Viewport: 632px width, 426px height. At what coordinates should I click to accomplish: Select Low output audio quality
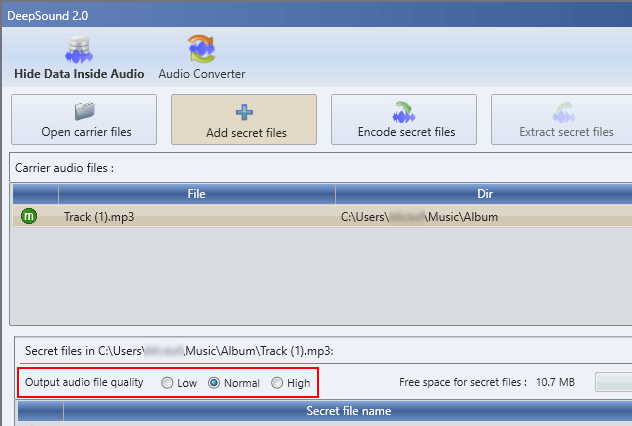pyautogui.click(x=167, y=383)
